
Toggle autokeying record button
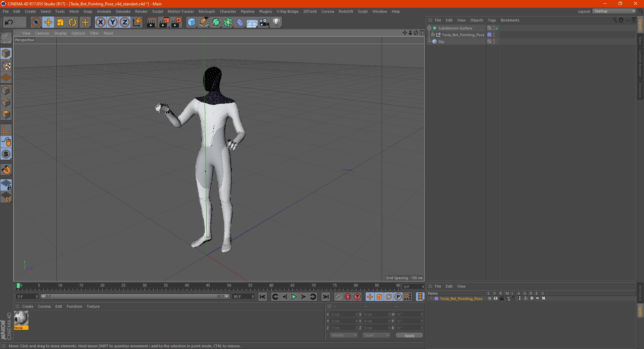(x=348, y=297)
